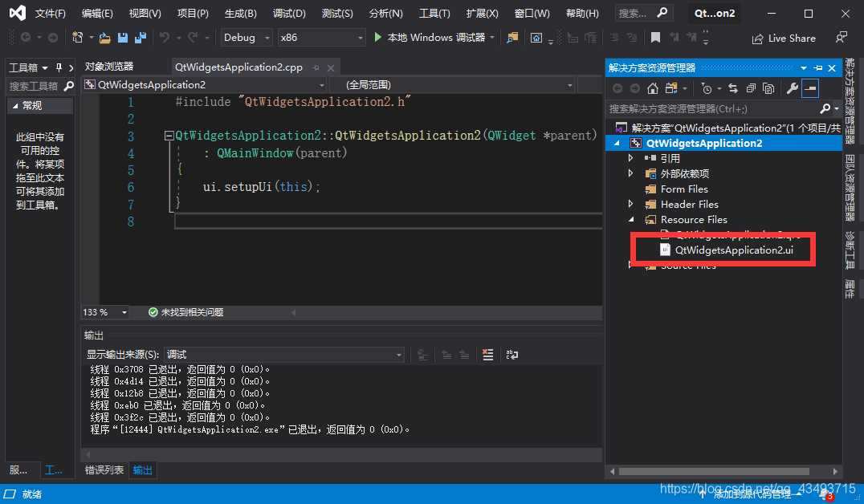The height and width of the screenshot is (504, 864).
Task: Switch to the 错误列表 tab
Action: [104, 469]
